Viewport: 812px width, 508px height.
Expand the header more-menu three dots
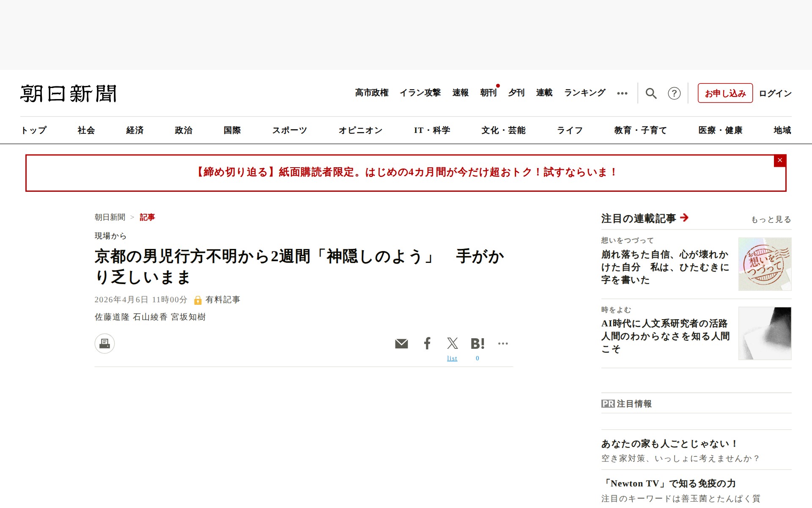click(622, 93)
